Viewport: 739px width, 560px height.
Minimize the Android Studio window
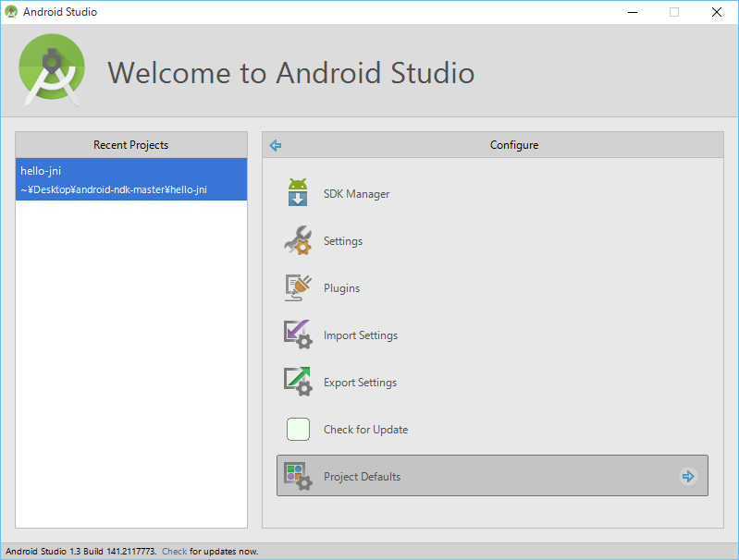coord(633,12)
